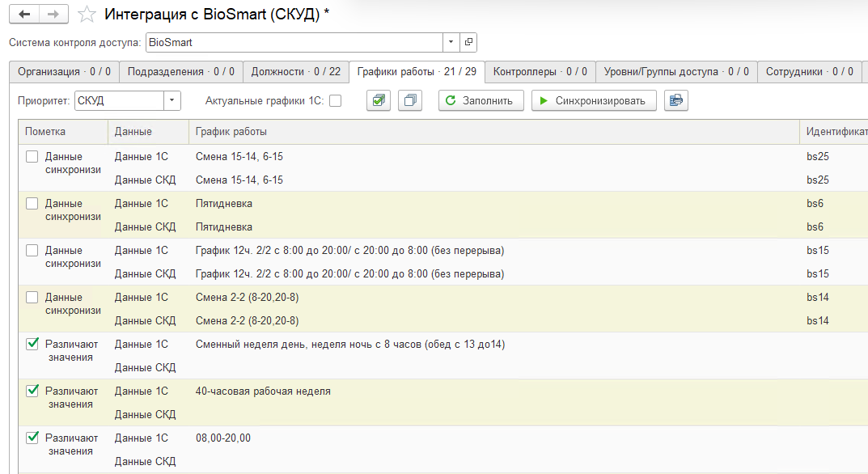Tick the Смена 15-14, 6-15 row checkbox
This screenshot has width=868, height=474.
pyautogui.click(x=32, y=157)
